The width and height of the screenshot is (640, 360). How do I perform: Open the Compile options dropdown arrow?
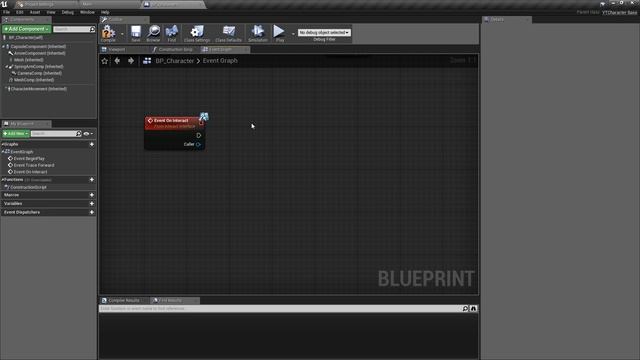[122, 33]
